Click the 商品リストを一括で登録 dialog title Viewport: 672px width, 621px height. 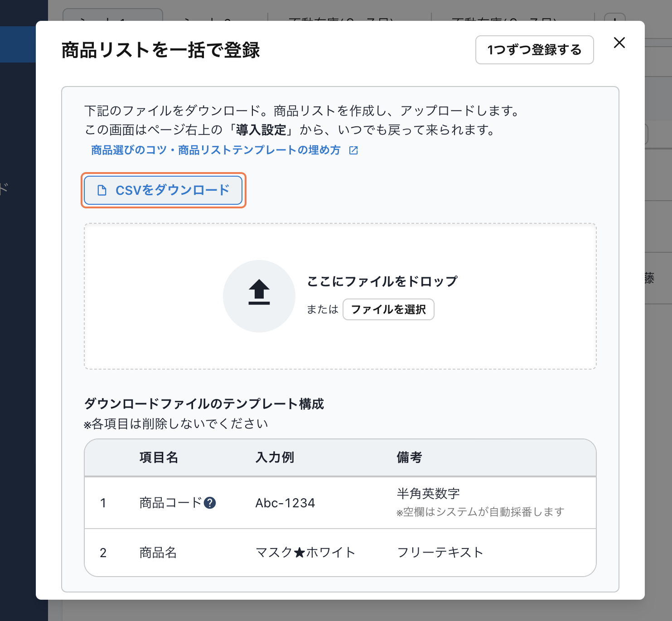coord(160,50)
